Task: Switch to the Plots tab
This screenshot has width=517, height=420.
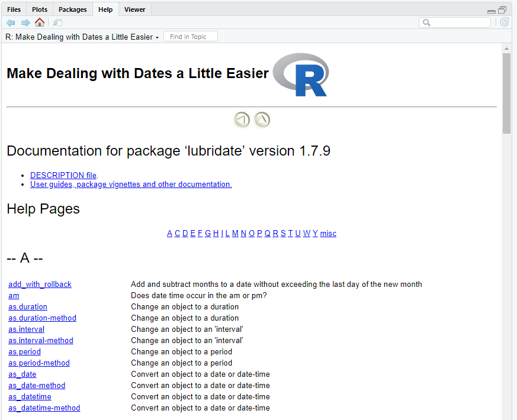Action: click(40, 9)
